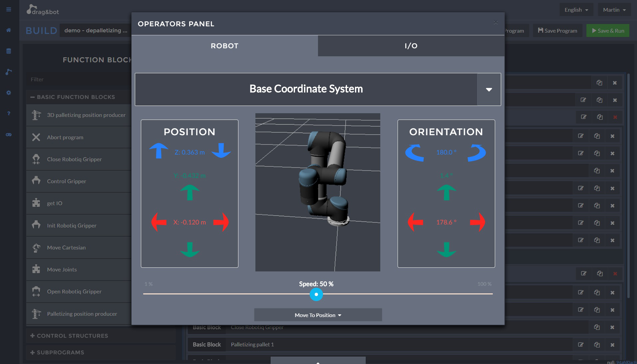Click the Save & Run button
Screen dimensions: 637x364
(608, 30)
